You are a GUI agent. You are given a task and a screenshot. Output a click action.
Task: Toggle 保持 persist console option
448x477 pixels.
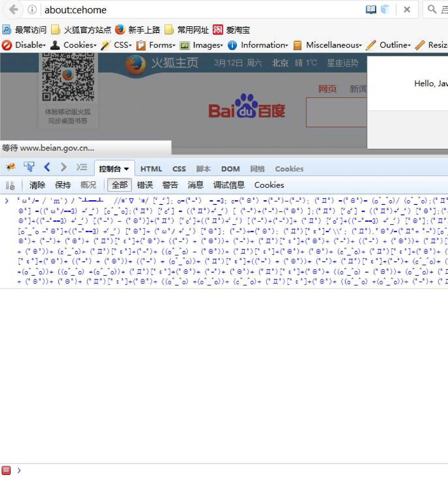pyautogui.click(x=63, y=185)
